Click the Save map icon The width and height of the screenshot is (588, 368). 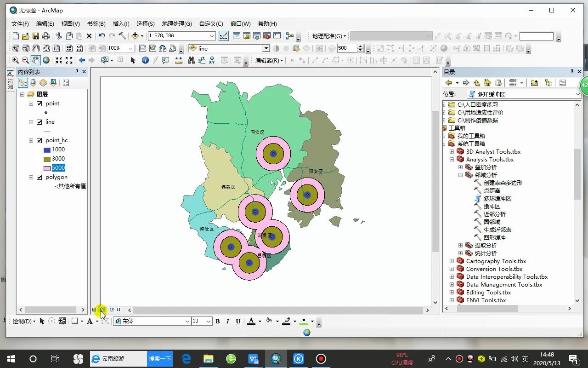coord(36,36)
